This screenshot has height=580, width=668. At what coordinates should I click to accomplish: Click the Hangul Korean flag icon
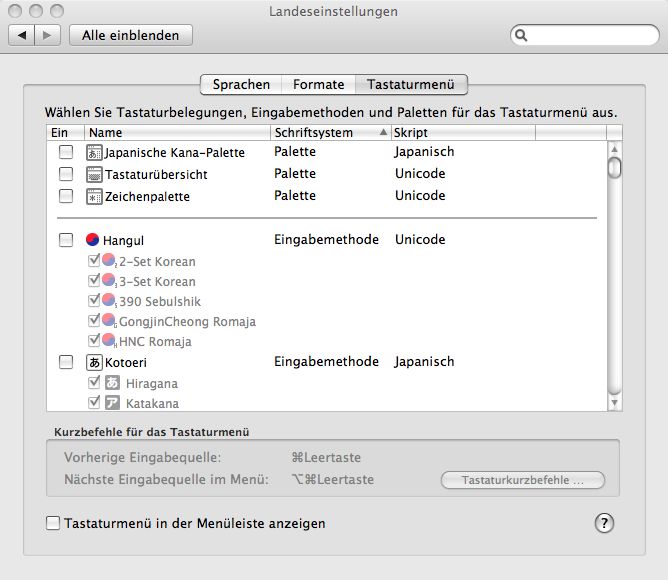coord(93,240)
